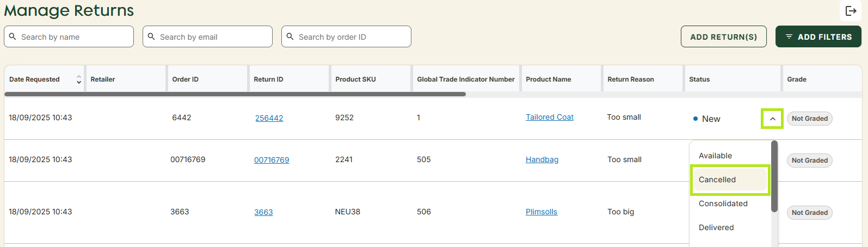Open the Tailored Coat product link

click(549, 117)
